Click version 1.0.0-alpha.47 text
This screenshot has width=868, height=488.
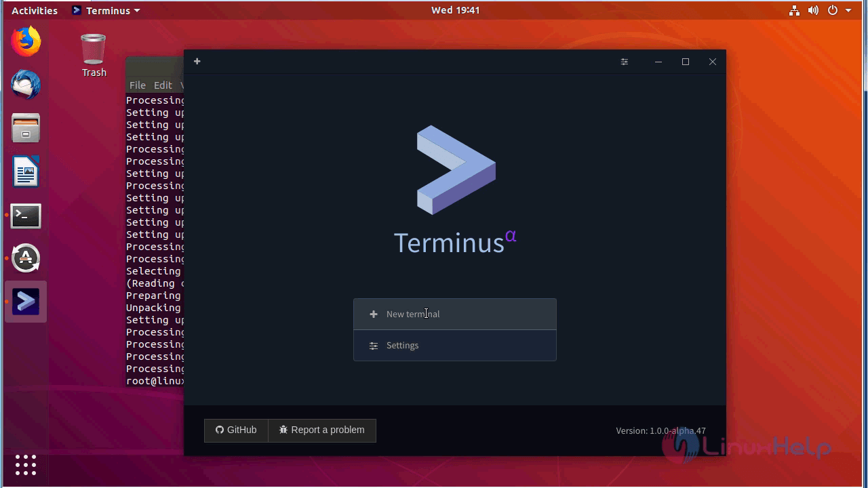pos(660,430)
